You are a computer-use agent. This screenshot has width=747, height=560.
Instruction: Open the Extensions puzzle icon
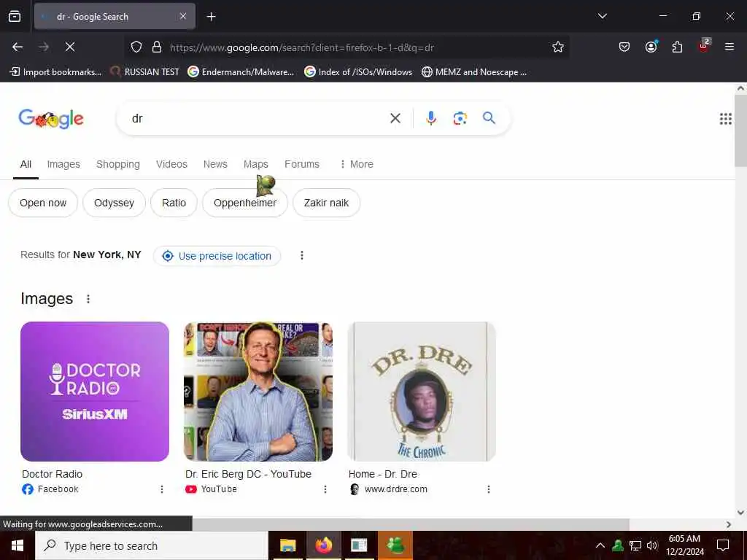pyautogui.click(x=677, y=47)
